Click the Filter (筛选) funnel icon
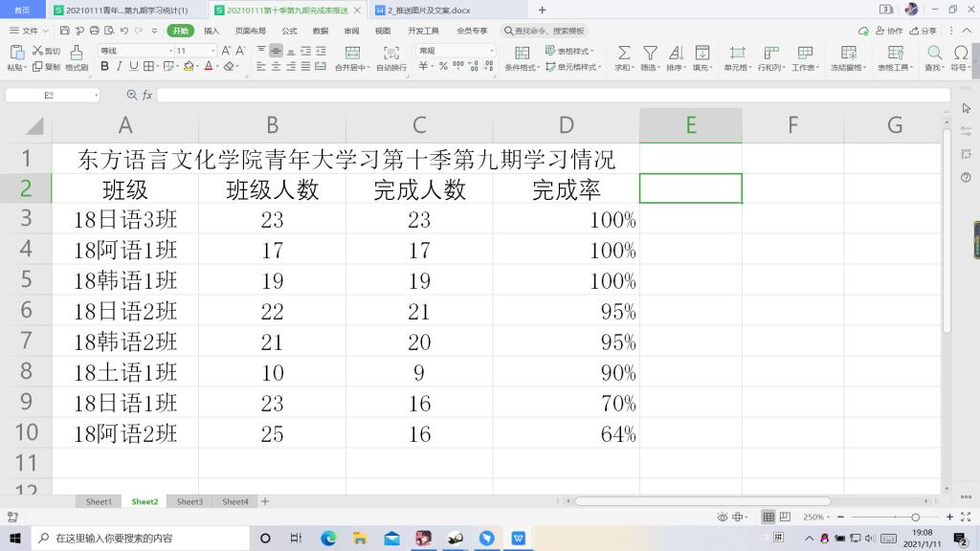Screen dimensions: 980x551 click(x=650, y=54)
